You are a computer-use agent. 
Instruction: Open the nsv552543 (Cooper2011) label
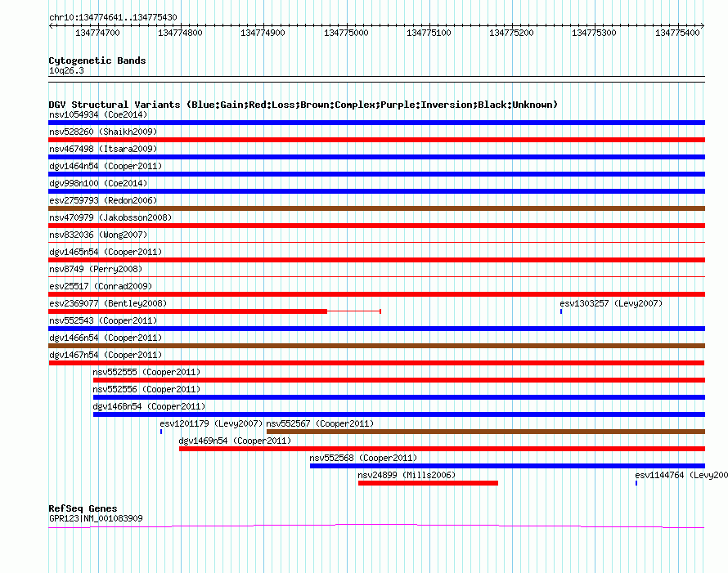point(103,320)
